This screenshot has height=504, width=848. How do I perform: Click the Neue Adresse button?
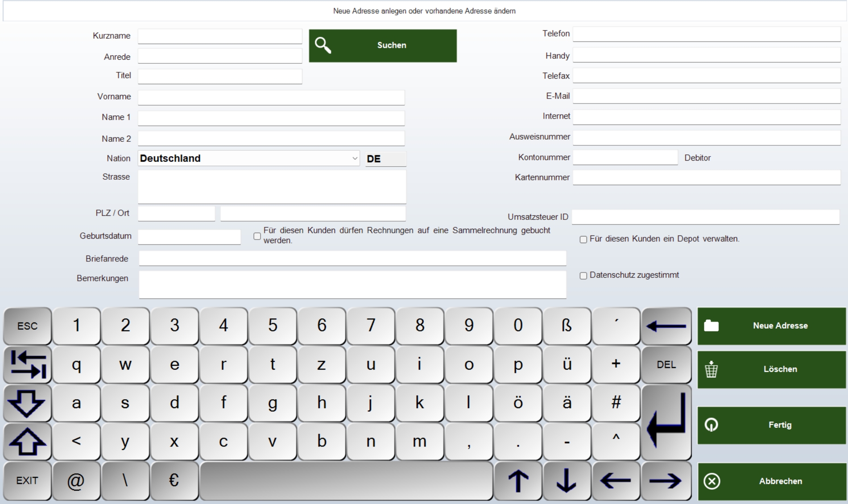click(x=771, y=326)
